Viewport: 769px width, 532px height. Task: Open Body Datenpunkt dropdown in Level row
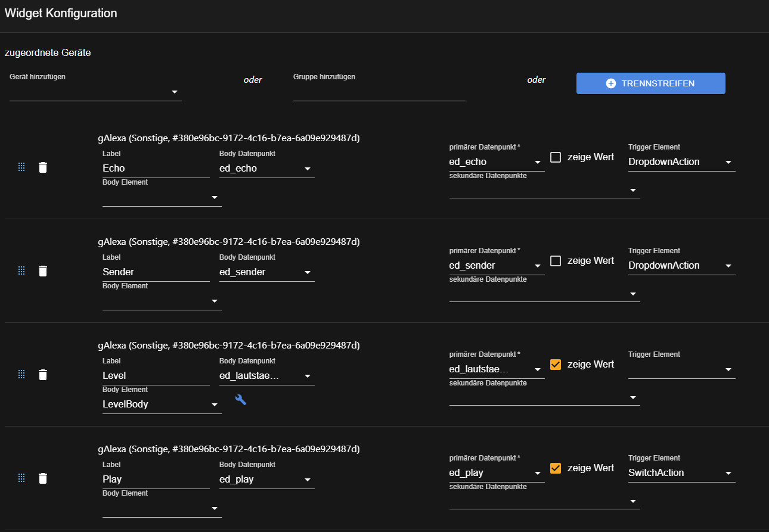click(x=267, y=376)
